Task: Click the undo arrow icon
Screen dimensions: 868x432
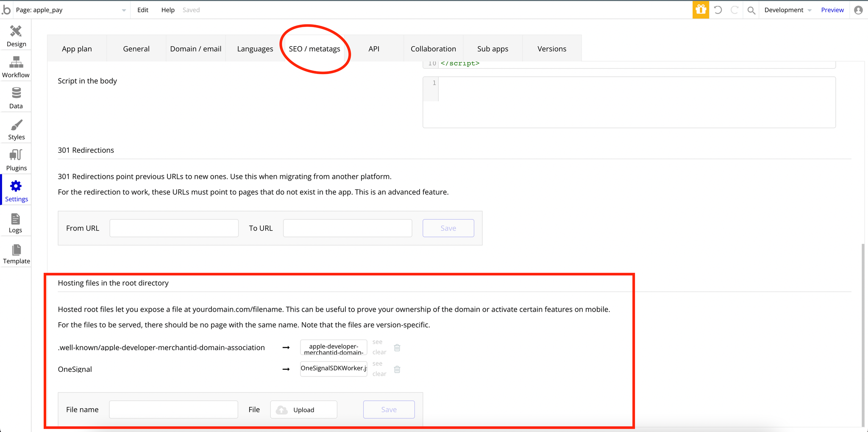Action: coord(718,10)
